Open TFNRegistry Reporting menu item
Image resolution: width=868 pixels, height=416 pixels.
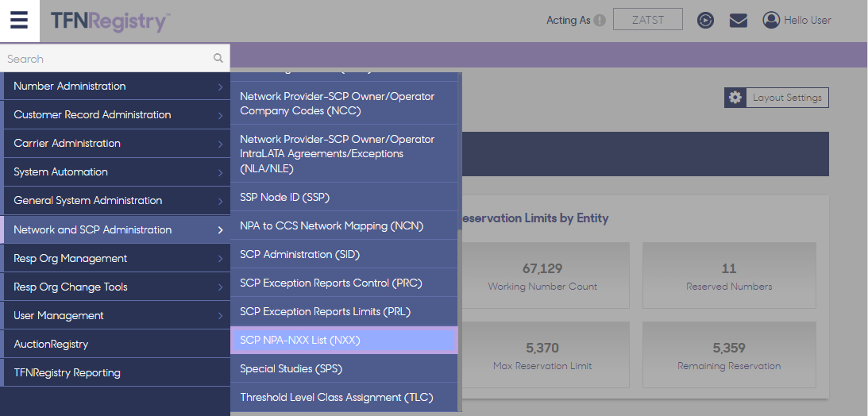pyautogui.click(x=115, y=373)
